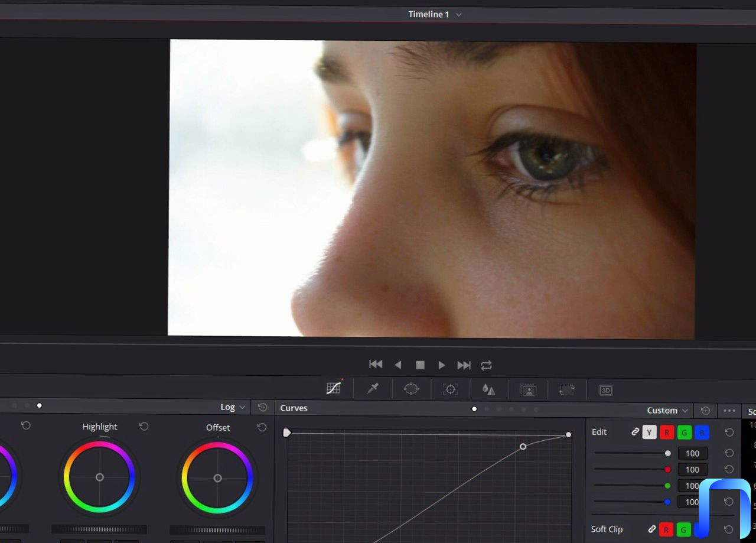This screenshot has width=756, height=543.
Task: Toggle Edit channel ganging link
Action: click(635, 432)
